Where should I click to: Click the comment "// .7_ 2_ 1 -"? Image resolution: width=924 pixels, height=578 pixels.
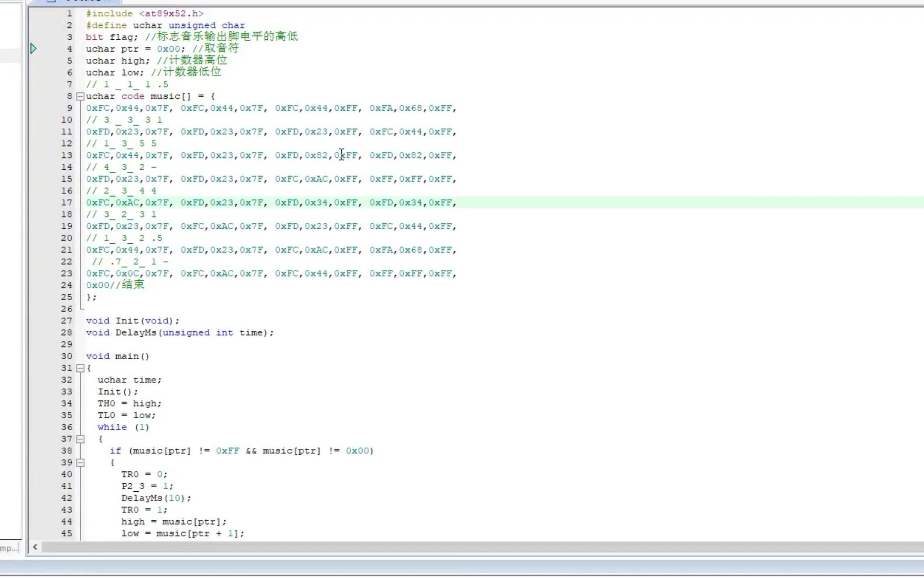pos(130,262)
